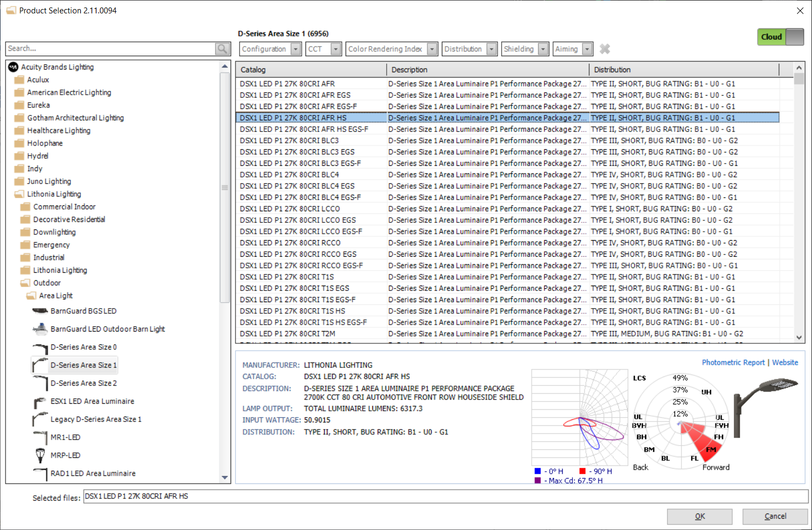Screen dimensions: 812x530
Task: Click the Selected files text field
Action: (x=446, y=496)
